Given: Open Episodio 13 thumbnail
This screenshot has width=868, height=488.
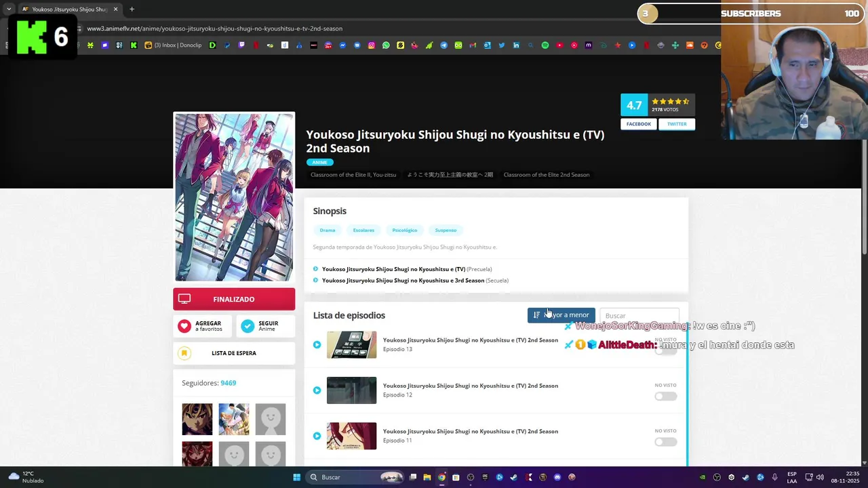Looking at the screenshot, I should [x=351, y=345].
